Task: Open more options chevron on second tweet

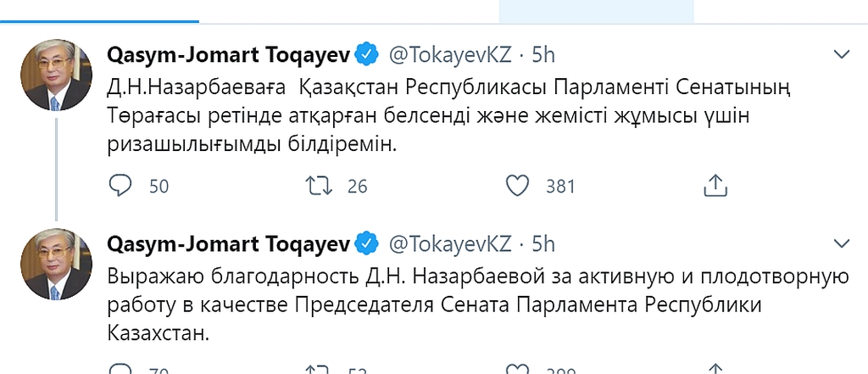Action: click(842, 243)
